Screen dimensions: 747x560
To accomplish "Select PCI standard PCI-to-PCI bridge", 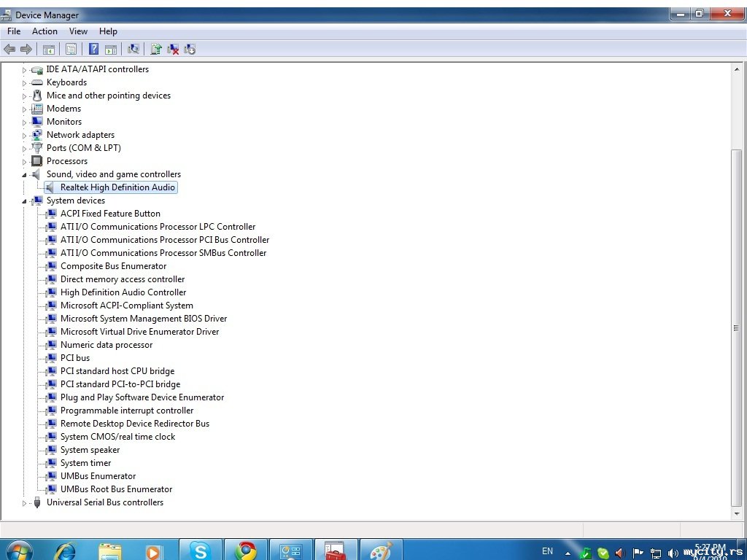I will point(120,384).
